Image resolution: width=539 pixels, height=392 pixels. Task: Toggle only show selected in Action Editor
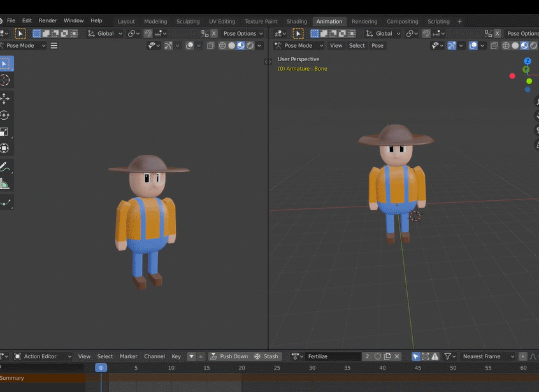[x=415, y=356]
